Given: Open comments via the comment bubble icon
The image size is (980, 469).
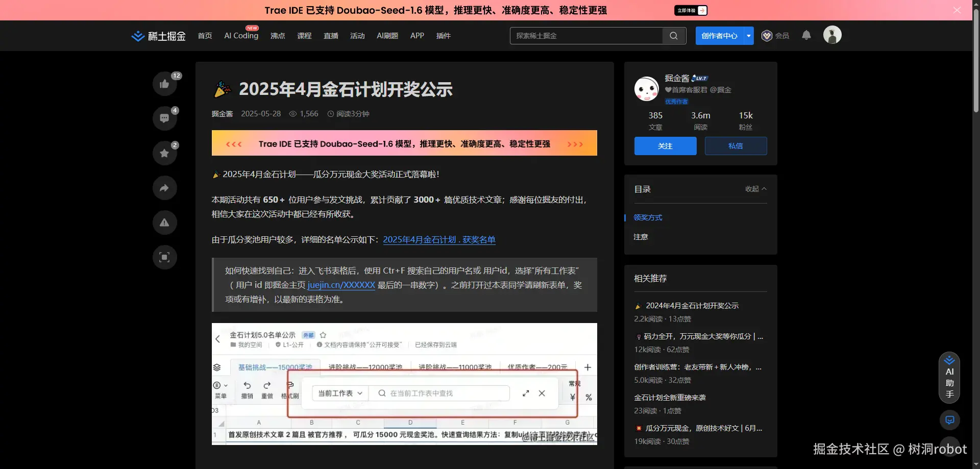Looking at the screenshot, I should click(x=164, y=118).
